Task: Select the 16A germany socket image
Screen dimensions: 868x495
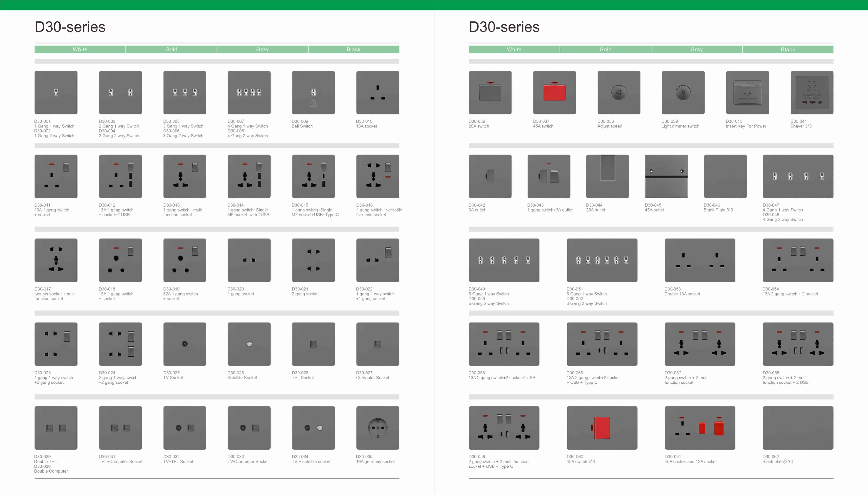Action: pos(378,428)
